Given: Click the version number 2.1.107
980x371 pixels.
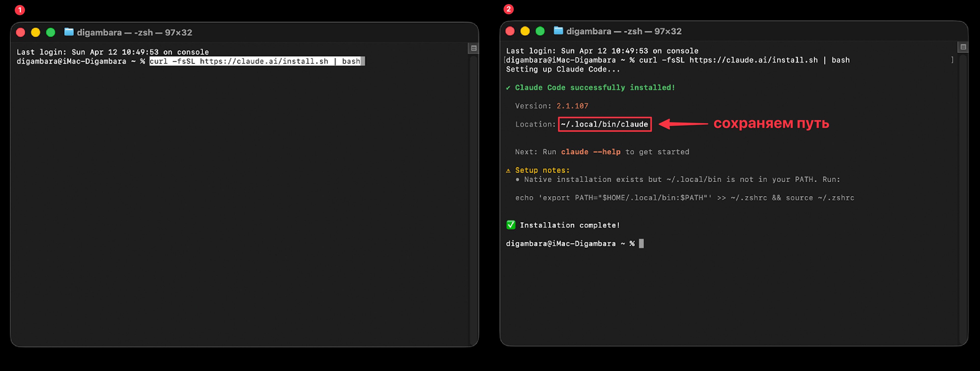Looking at the screenshot, I should 572,106.
